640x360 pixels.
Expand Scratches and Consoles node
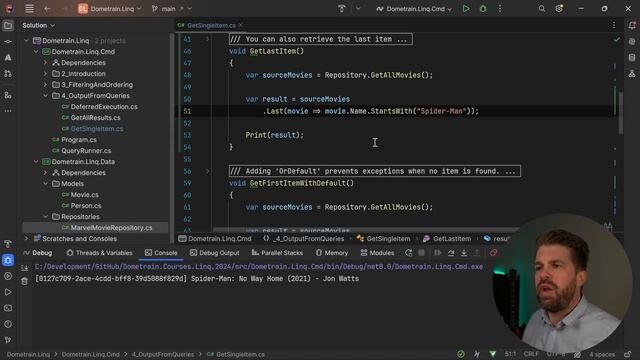click(27, 238)
